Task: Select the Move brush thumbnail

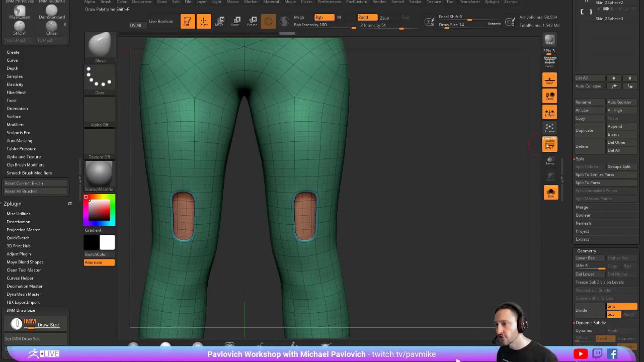Action: pyautogui.click(x=100, y=47)
